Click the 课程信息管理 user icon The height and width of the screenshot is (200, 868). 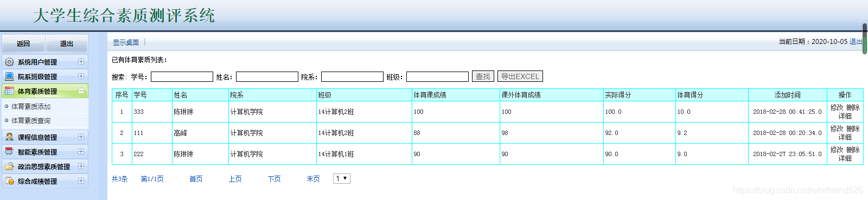[9, 137]
